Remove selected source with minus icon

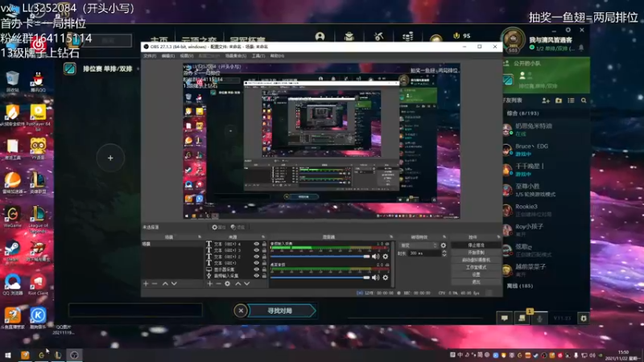coord(218,284)
